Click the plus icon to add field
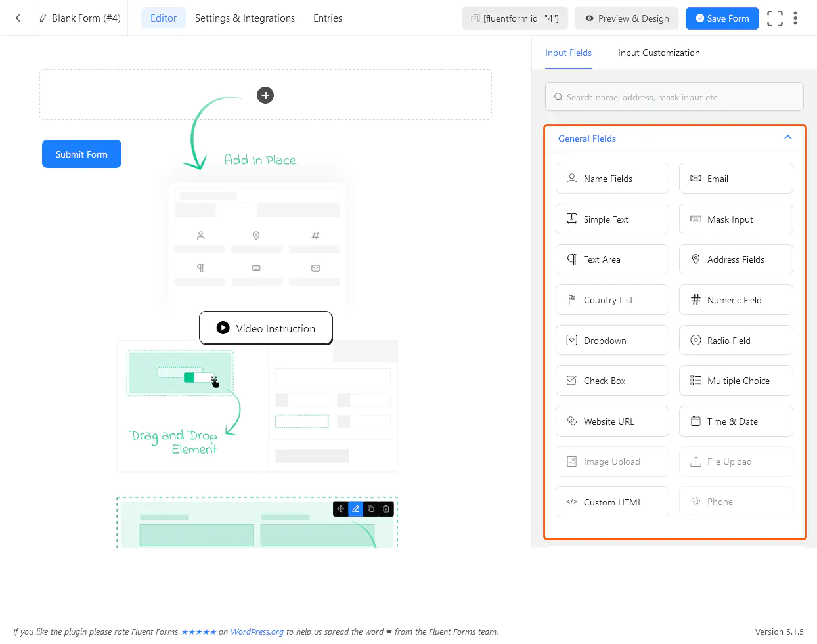817x644 pixels. click(265, 95)
